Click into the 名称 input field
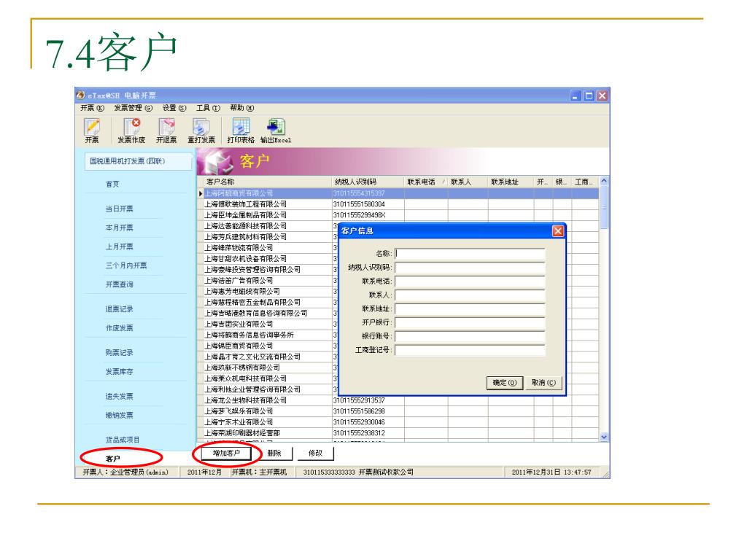 (470, 254)
